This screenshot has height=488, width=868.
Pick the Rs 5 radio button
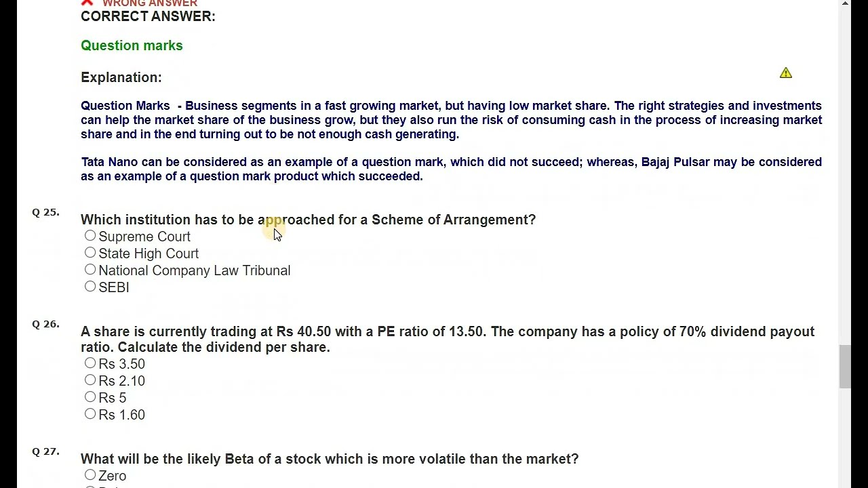tap(90, 397)
